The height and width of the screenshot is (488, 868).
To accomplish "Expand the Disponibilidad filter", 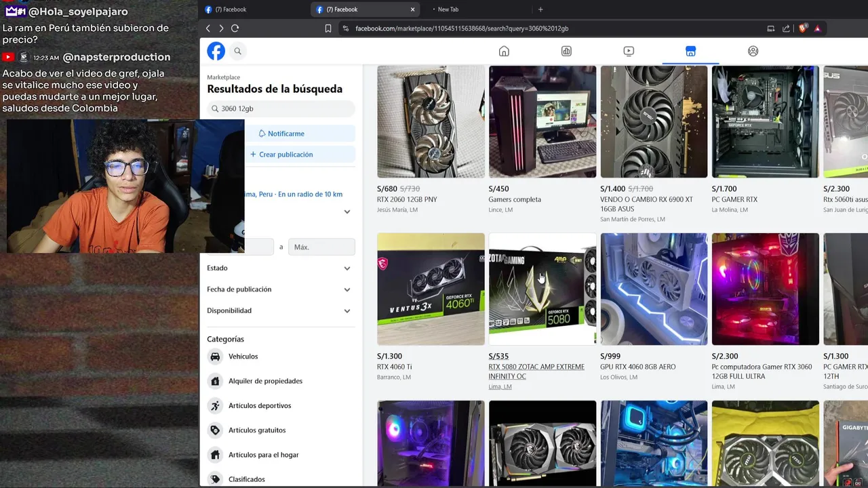I will 281,310.
